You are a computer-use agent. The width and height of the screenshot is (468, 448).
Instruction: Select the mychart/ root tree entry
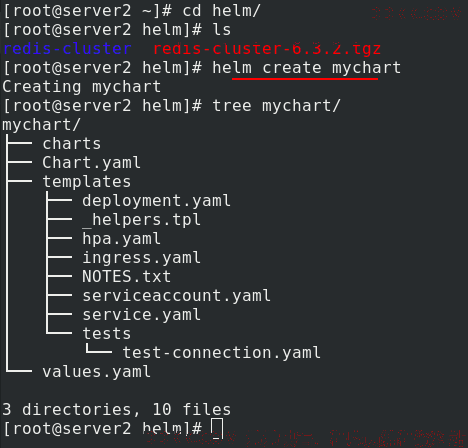point(41,125)
